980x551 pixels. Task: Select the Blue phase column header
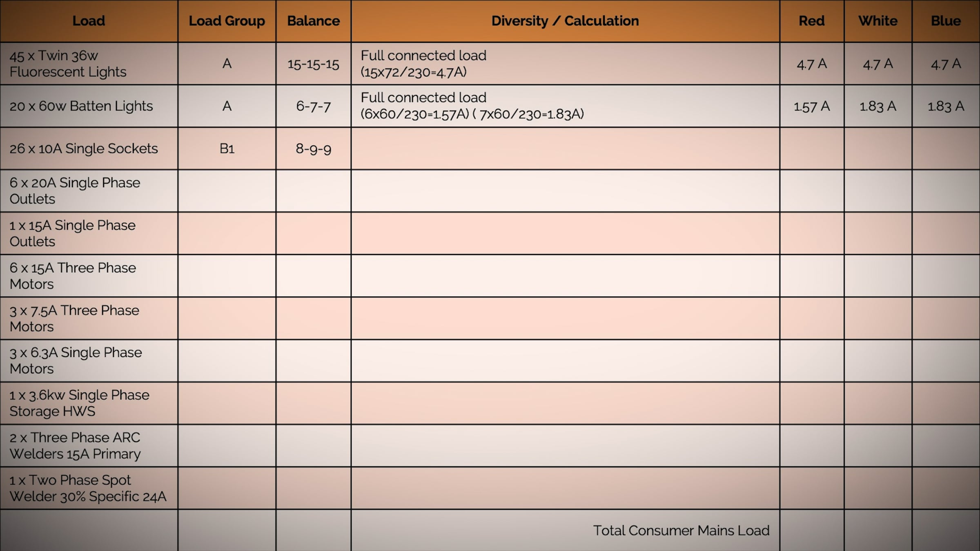(x=947, y=21)
